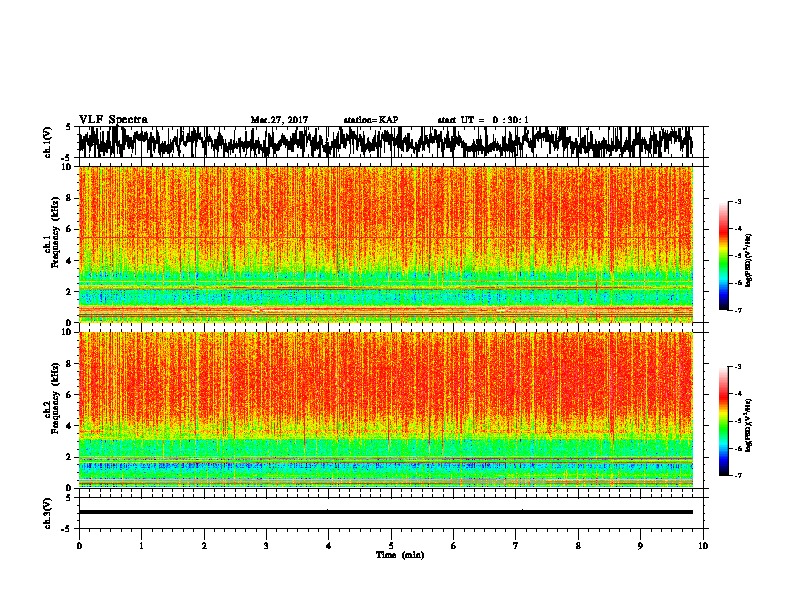The width and height of the screenshot is (792, 612).
Task: Click the 'ch.1(V)' waveform axis label
Action: tap(48, 142)
